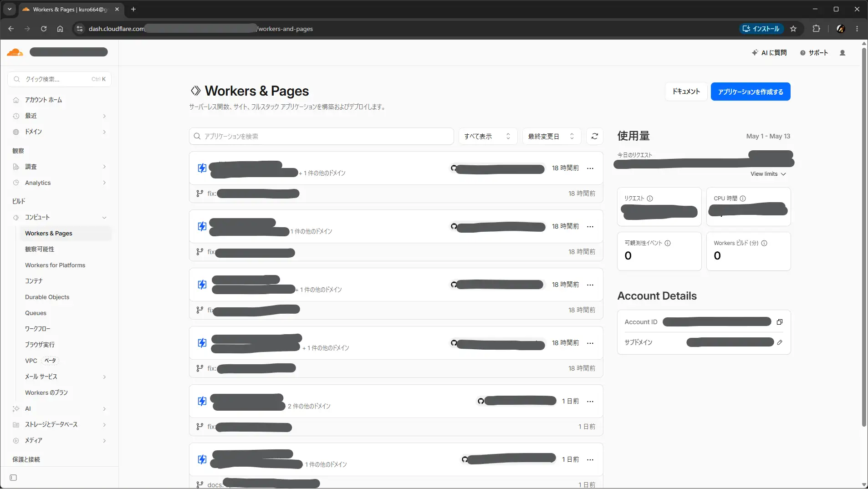The width and height of the screenshot is (868, 489).
Task: Refresh the application list
Action: (595, 136)
